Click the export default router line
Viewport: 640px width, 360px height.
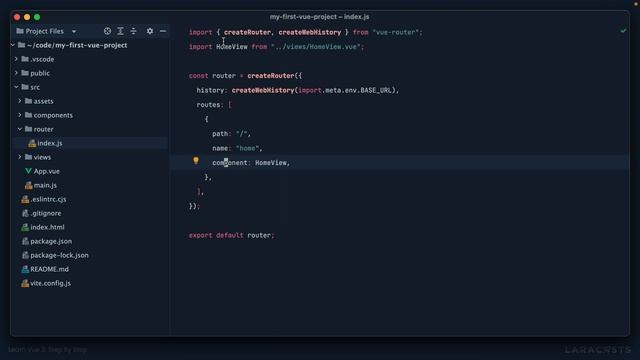coord(231,236)
